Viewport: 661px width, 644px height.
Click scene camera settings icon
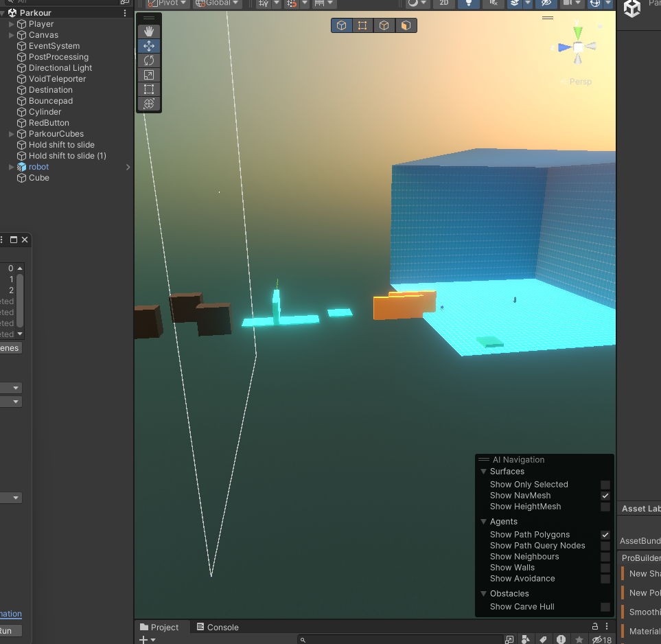coord(568,3)
